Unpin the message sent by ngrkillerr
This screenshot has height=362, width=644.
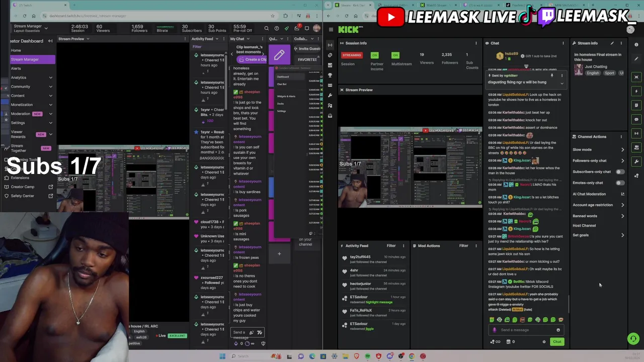click(552, 75)
